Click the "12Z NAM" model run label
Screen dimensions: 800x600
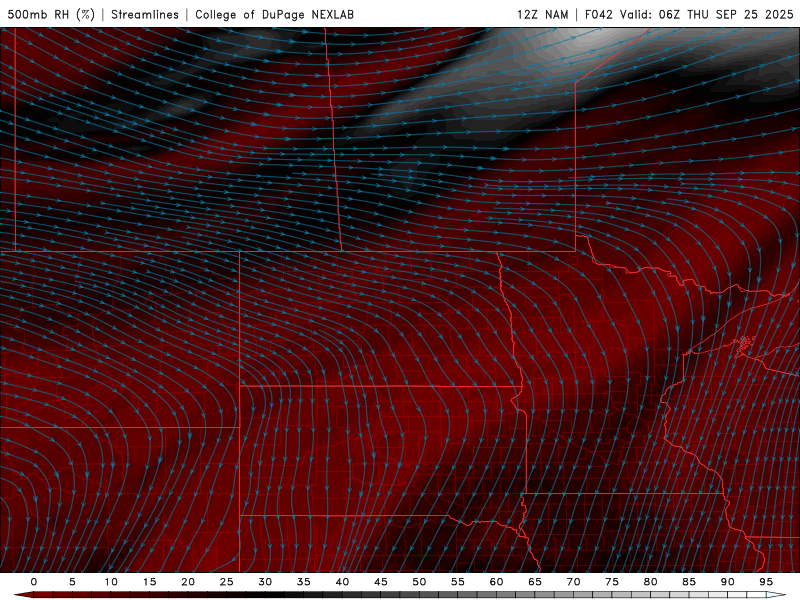(x=542, y=14)
